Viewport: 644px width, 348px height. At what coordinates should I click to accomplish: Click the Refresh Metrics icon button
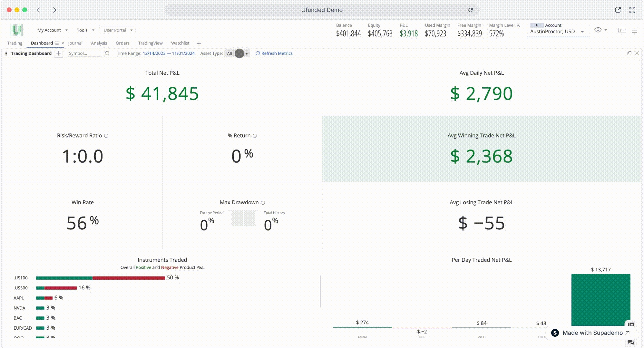point(258,53)
